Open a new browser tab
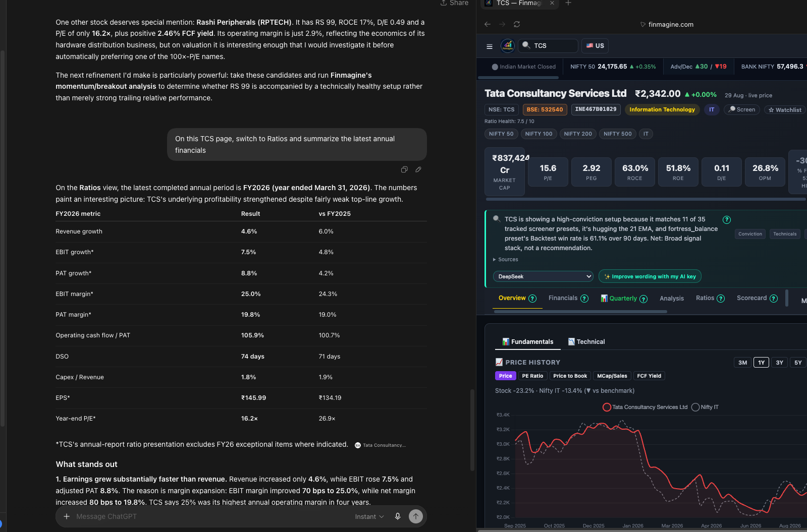 (568, 3)
